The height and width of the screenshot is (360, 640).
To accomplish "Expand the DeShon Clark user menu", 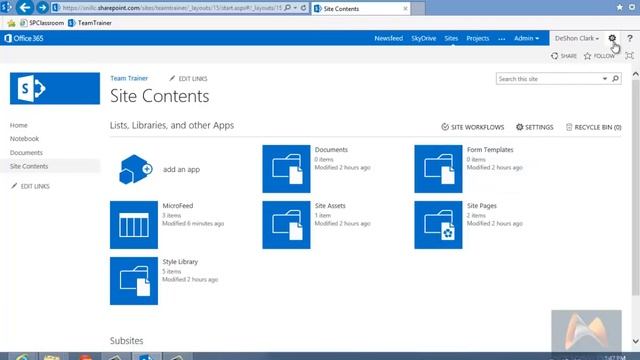I will click(x=577, y=38).
